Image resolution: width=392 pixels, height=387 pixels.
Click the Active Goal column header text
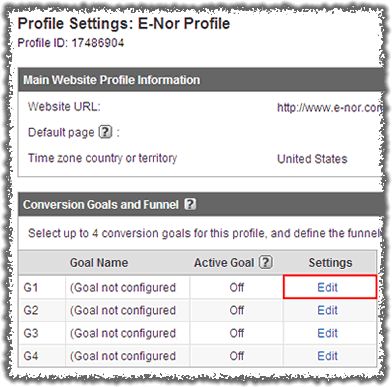click(x=224, y=263)
